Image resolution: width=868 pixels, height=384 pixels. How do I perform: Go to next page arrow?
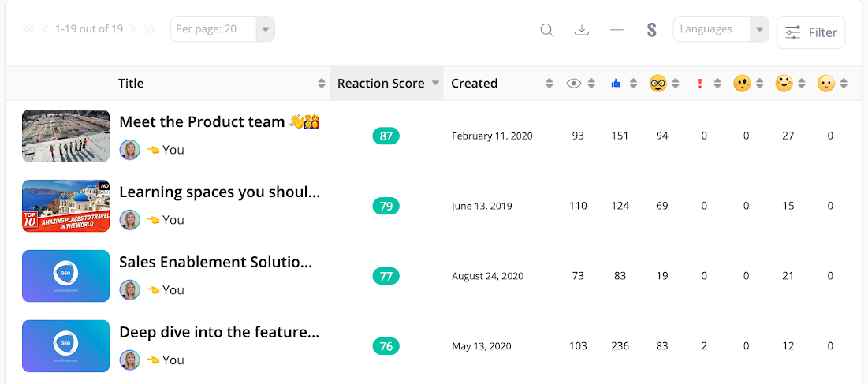pyautogui.click(x=133, y=28)
